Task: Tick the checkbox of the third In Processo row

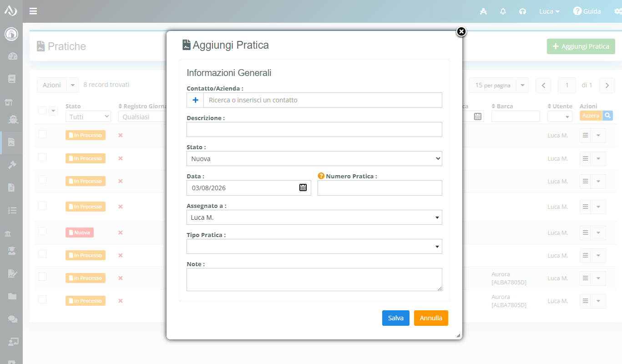Action: click(x=42, y=180)
